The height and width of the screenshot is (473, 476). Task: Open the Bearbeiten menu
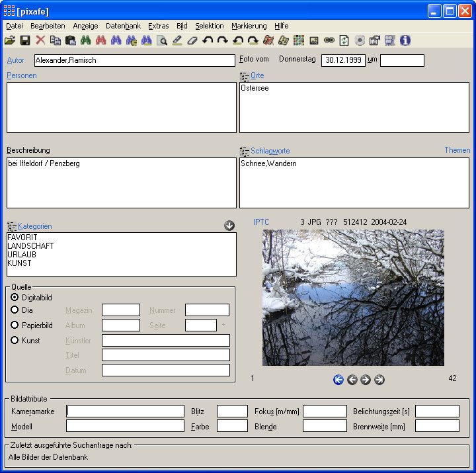click(48, 26)
